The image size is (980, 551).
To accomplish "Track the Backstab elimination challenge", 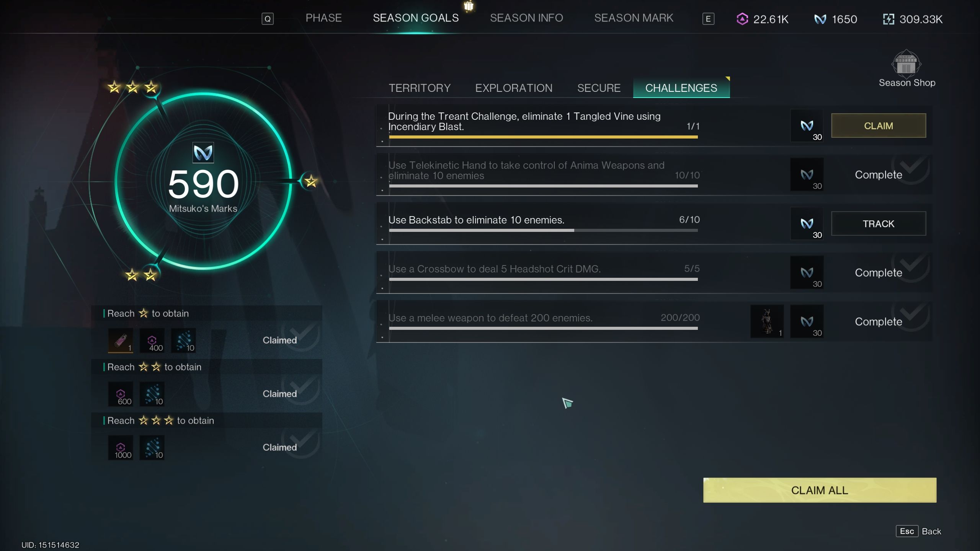I will (879, 223).
